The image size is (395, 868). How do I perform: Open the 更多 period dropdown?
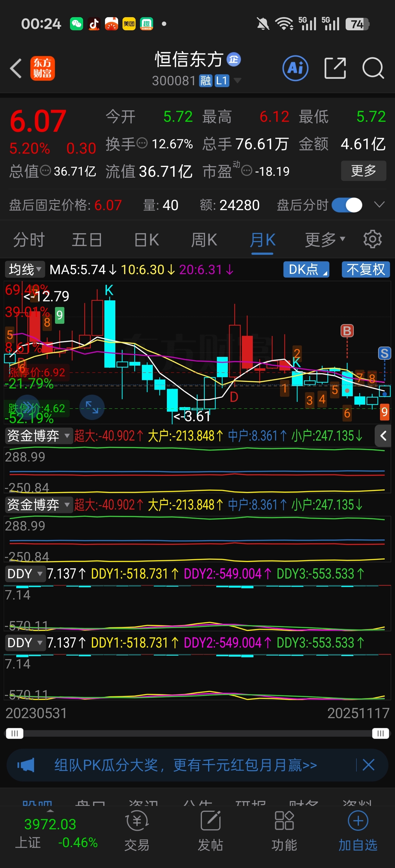point(325,239)
